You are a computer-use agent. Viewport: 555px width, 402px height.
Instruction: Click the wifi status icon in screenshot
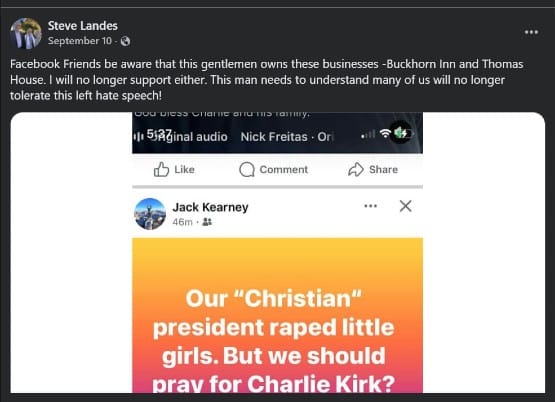(385, 133)
